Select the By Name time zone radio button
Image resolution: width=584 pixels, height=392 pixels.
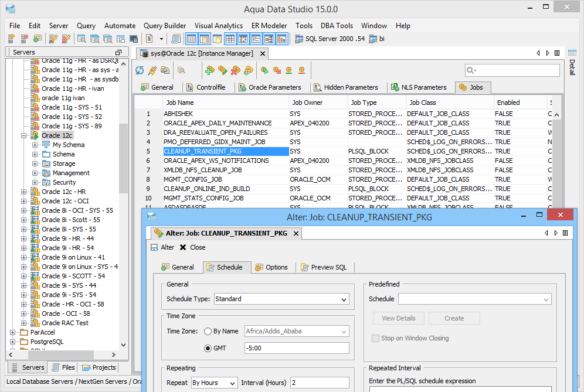click(x=208, y=331)
